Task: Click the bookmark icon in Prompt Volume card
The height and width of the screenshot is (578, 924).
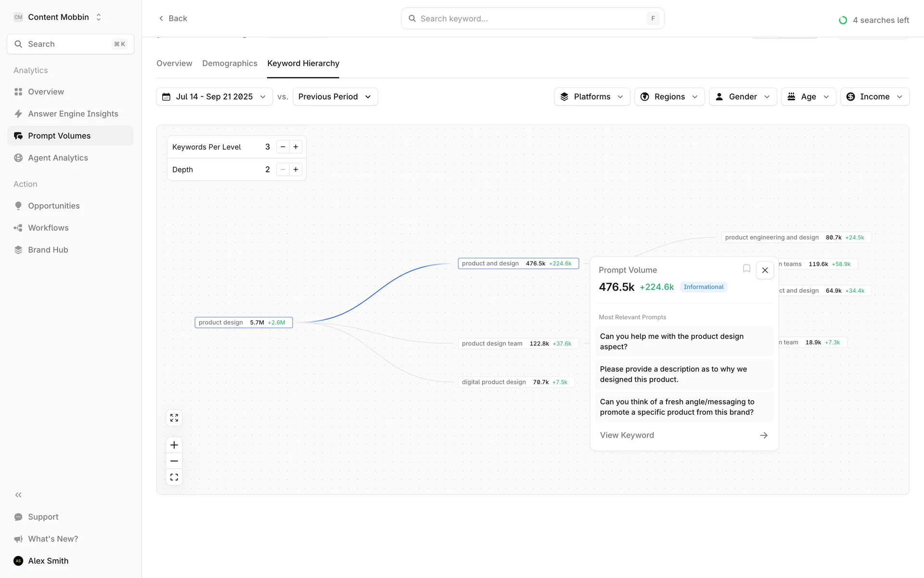Action: pos(746,269)
